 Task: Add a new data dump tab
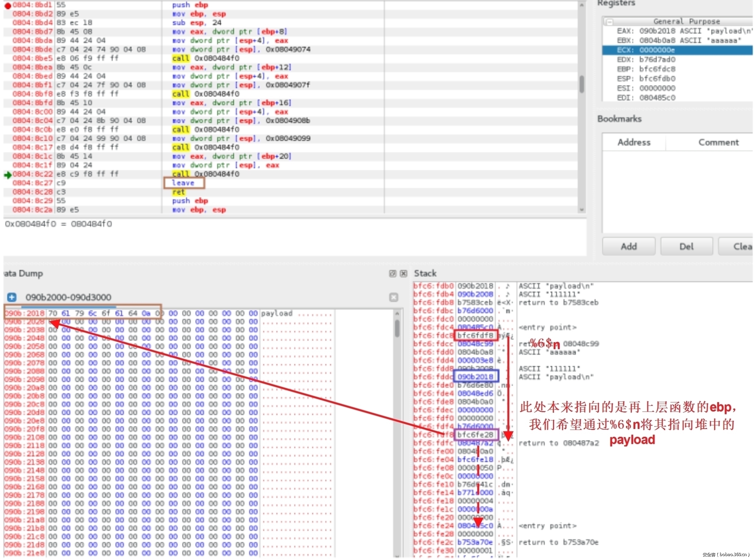(11, 297)
